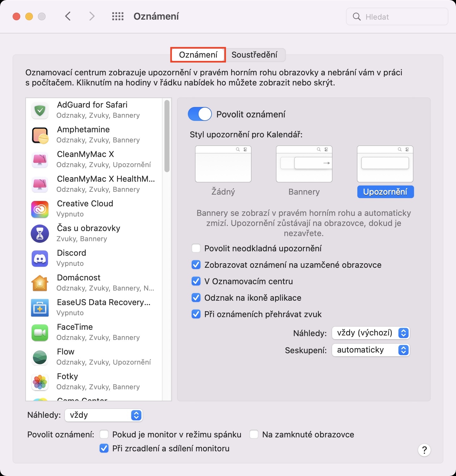Select 'Čas u obrazovky' in app list
The height and width of the screenshot is (476, 456).
94,234
